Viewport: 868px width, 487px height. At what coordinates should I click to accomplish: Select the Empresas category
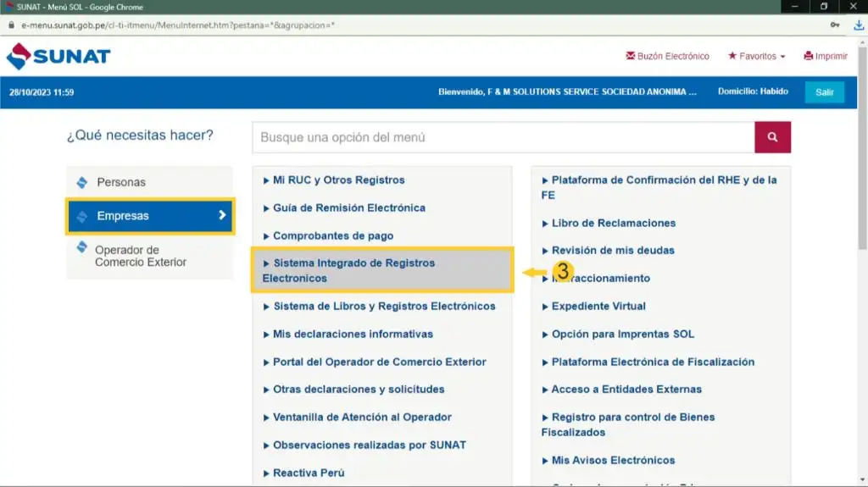(x=149, y=216)
